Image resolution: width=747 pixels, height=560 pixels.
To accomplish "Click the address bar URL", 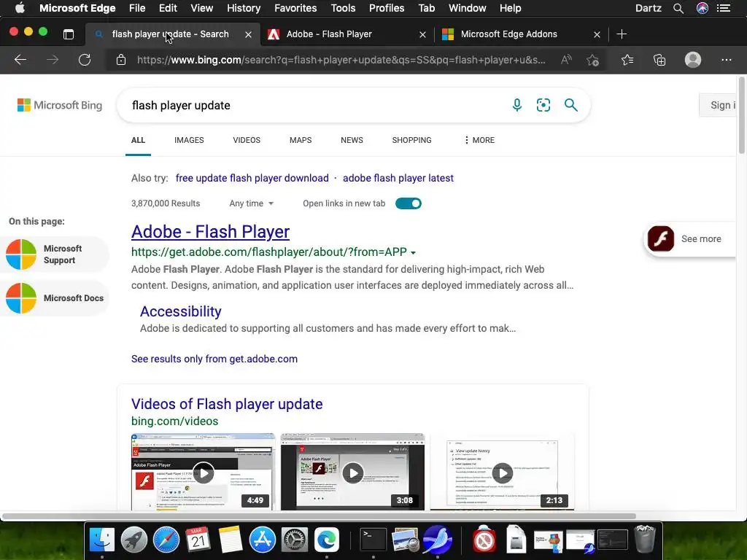I will tap(341, 60).
